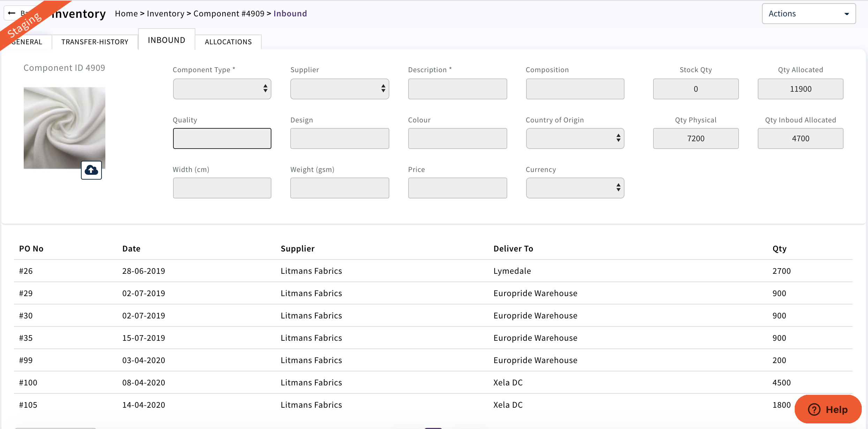Open the Currency dropdown
Image resolution: width=868 pixels, height=429 pixels.
click(575, 188)
